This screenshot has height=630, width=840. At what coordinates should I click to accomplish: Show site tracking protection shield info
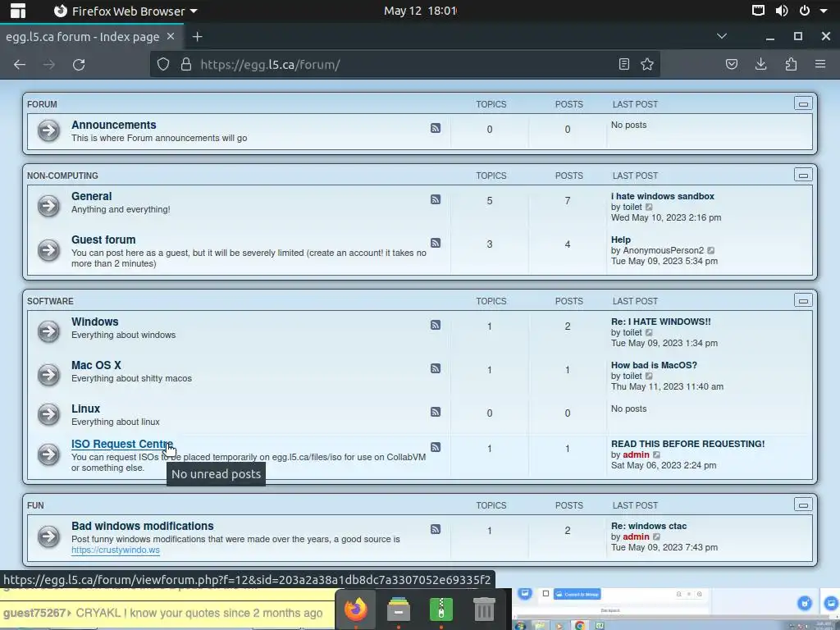tap(163, 64)
